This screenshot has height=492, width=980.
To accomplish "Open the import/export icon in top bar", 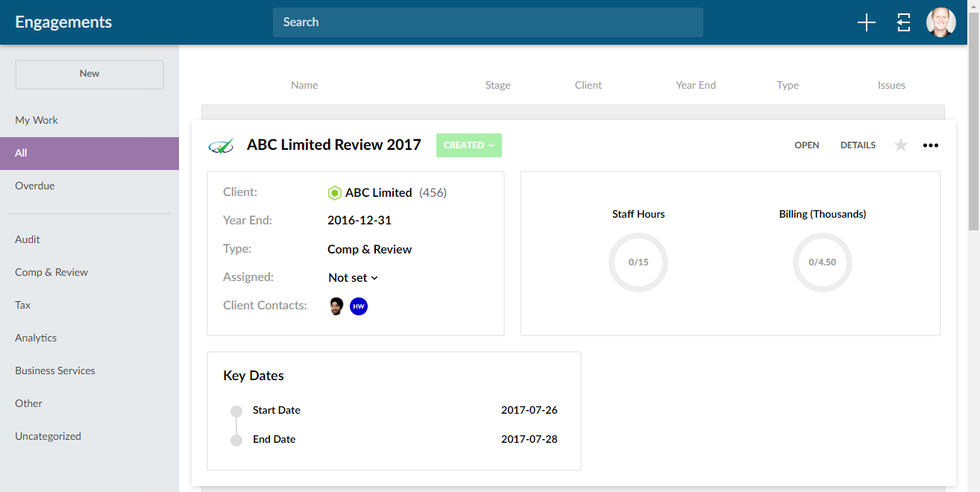I will 903,22.
